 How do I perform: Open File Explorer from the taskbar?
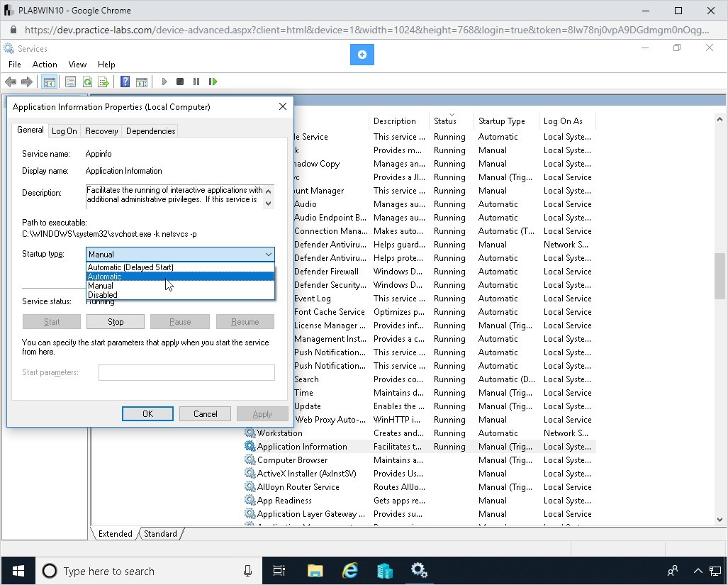coord(315,571)
